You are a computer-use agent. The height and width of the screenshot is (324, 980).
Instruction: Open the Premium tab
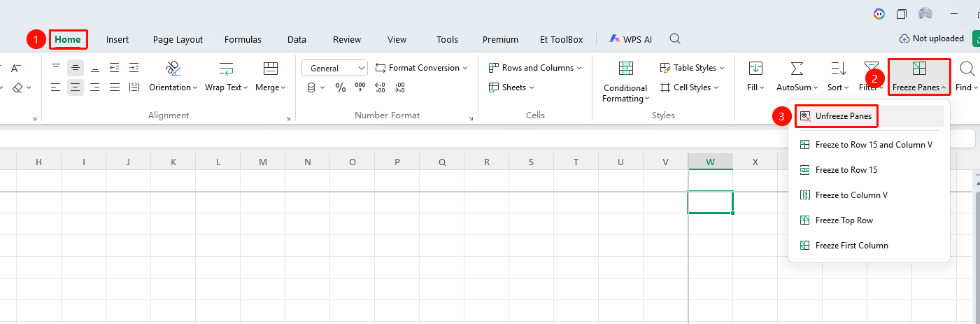(x=500, y=40)
